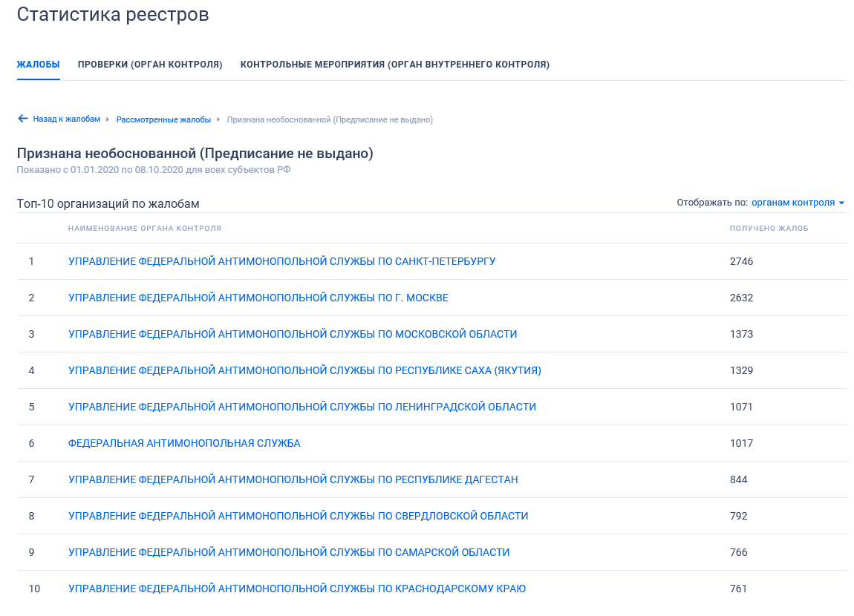Switch to 'ПРОВЕРКИ (ОРГАН КОНТРОЛЯ)' tab
The width and height of the screenshot is (854, 616).
click(150, 65)
